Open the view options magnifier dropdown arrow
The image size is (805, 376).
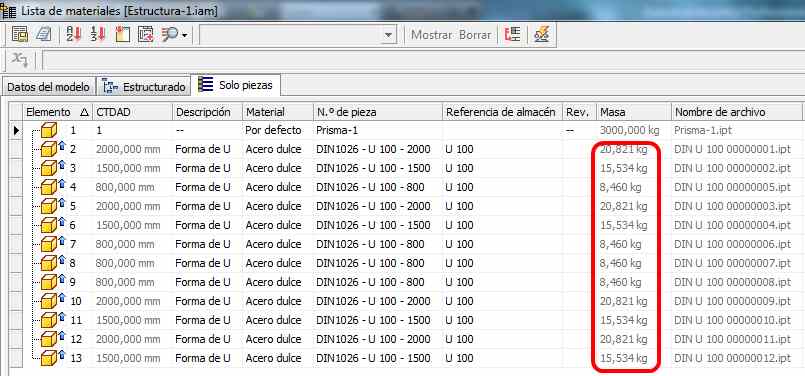[x=184, y=35]
